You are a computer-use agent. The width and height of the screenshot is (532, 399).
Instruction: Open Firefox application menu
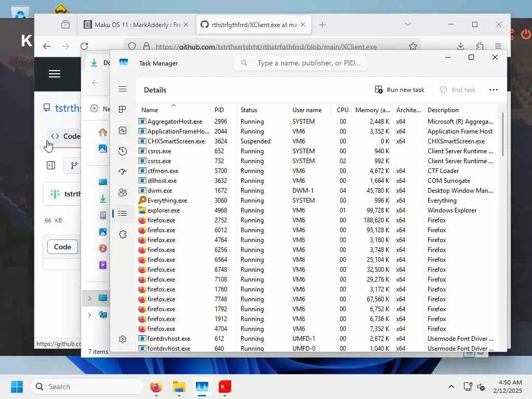tap(498, 46)
